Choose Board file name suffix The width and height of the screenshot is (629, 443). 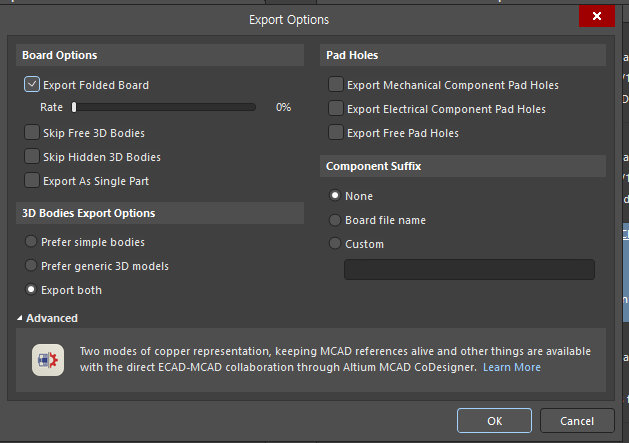coord(335,220)
